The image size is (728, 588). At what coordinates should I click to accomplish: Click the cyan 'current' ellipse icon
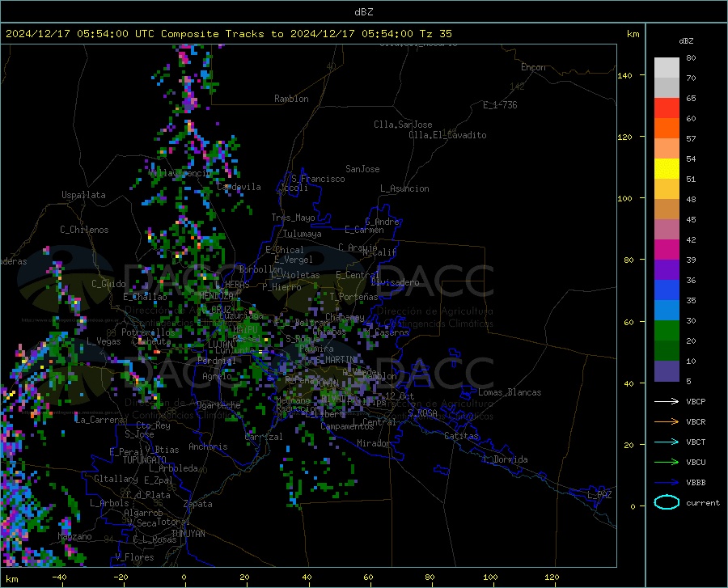[667, 502]
